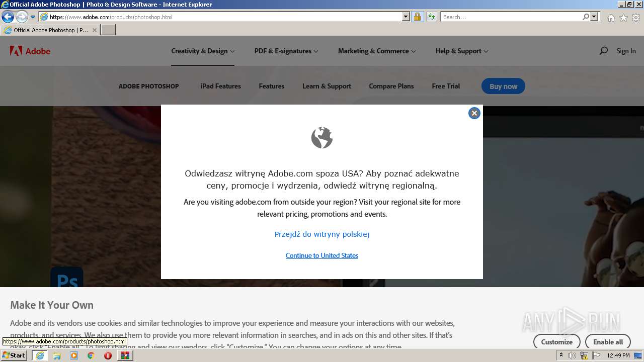
Task: Open Learn & Support link
Action: tap(327, 86)
